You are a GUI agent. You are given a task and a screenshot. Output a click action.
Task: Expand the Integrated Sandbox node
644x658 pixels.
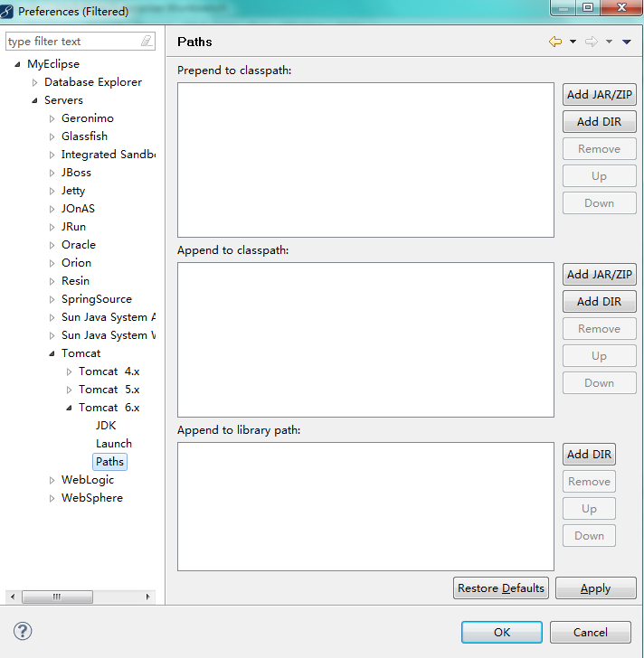click(x=52, y=155)
